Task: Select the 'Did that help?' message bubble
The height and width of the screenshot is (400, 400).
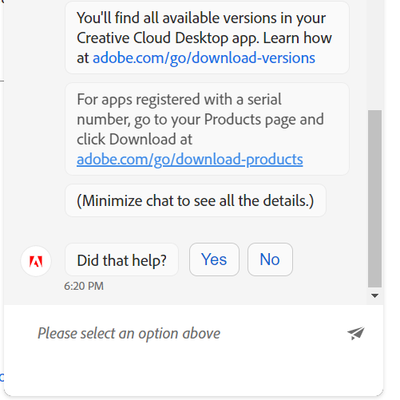Action: pos(122,260)
